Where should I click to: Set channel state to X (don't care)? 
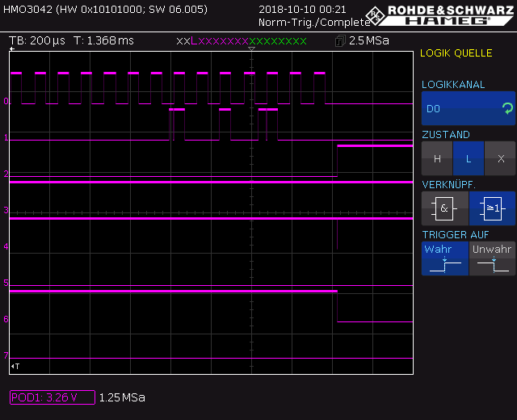[500, 158]
